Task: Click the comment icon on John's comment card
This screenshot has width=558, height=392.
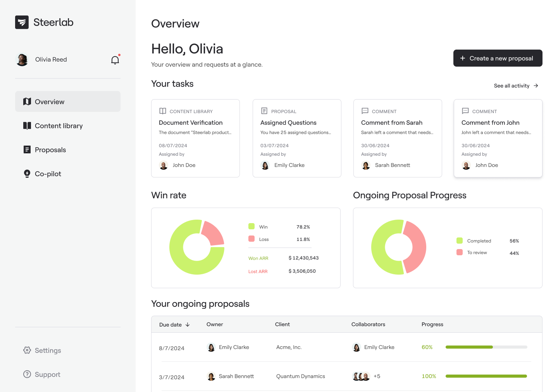Action: coord(465,111)
